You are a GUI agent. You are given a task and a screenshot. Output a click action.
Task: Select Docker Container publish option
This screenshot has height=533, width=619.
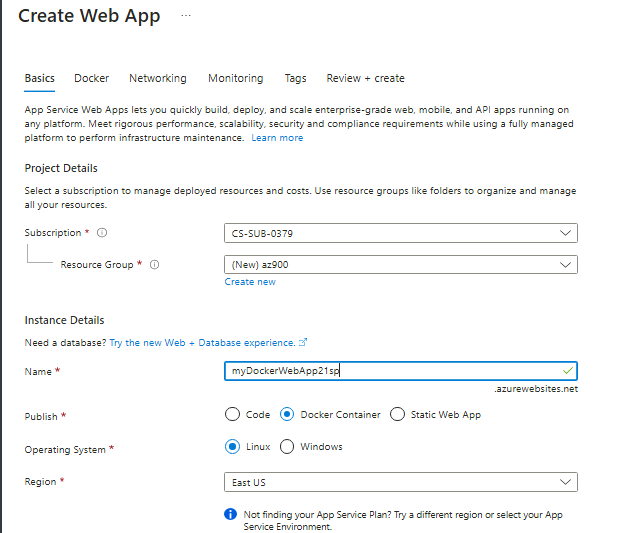pos(288,414)
